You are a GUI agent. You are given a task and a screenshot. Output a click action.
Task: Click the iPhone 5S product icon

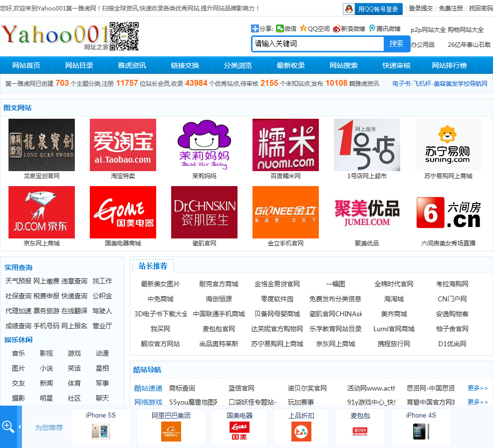point(100,432)
